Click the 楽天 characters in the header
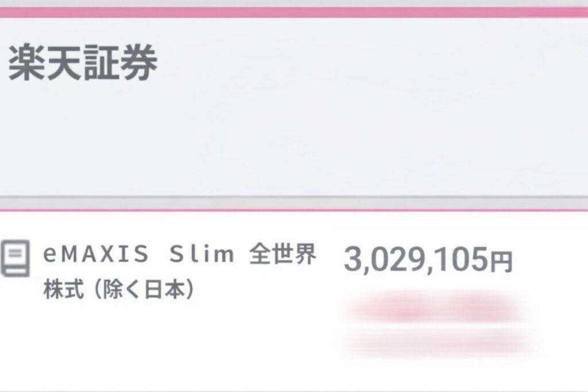This screenshot has height=392, width=588. pyautogui.click(x=45, y=62)
